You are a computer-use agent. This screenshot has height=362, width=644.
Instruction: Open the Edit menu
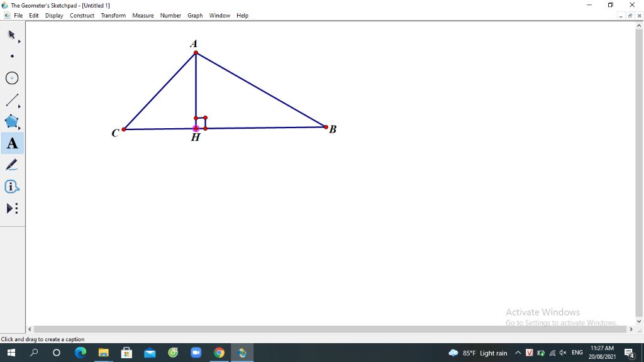click(x=34, y=16)
